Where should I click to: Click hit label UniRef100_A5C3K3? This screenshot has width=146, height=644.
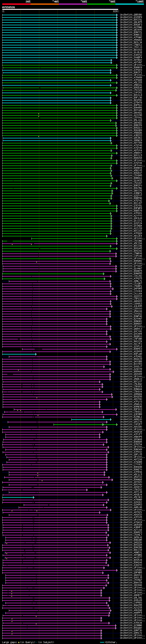point(131,497)
